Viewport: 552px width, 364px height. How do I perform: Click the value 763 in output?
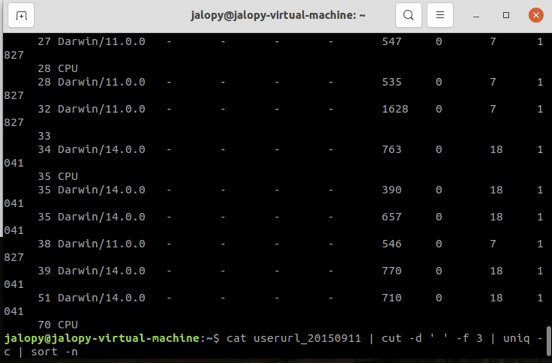tap(391, 150)
